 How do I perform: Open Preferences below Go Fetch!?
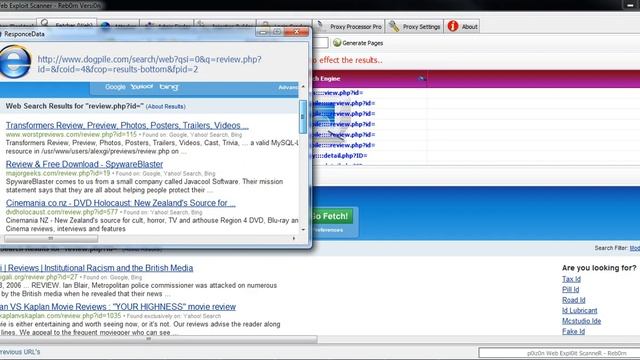pyautogui.click(x=329, y=230)
